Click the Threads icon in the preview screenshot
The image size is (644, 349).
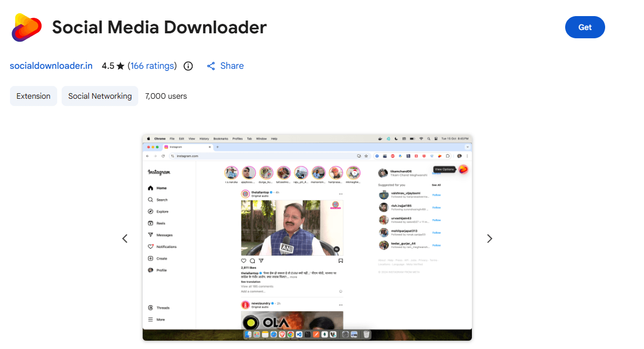[150, 307]
